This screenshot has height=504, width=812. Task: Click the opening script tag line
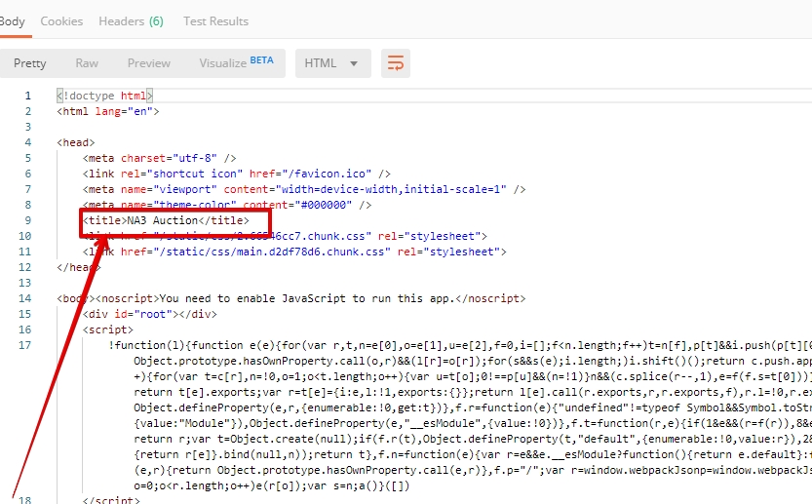(x=108, y=330)
